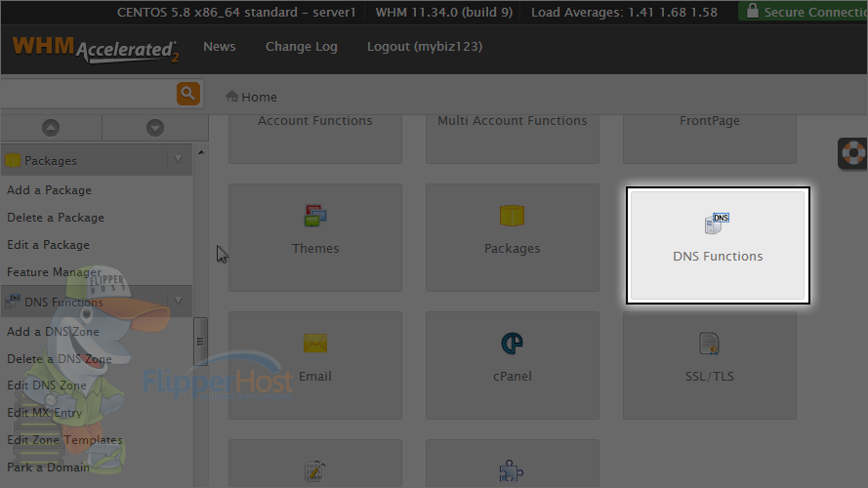Collapse the Packages sidebar section arrow
This screenshot has height=488, width=868.
[x=179, y=160]
